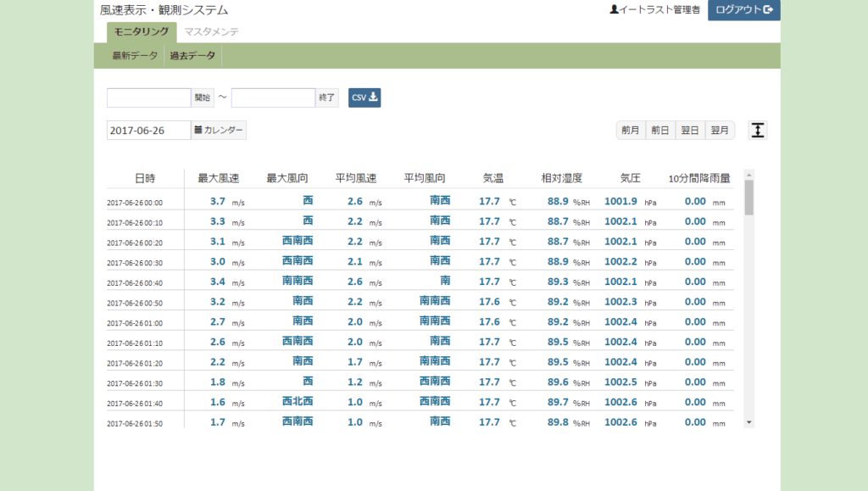
Task: Go to next day (翌日)
Action: click(690, 131)
